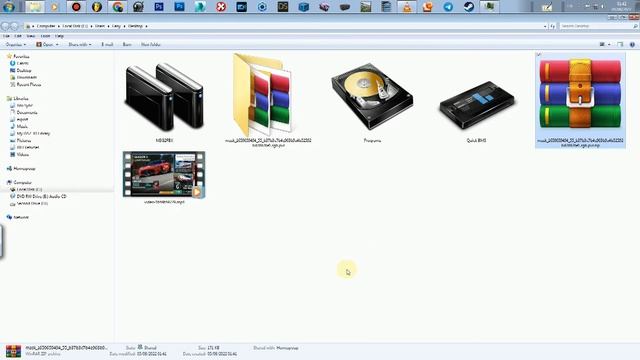This screenshot has width=640, height=360.
Task: Open the DS app taskbar icon
Action: pos(282,7)
